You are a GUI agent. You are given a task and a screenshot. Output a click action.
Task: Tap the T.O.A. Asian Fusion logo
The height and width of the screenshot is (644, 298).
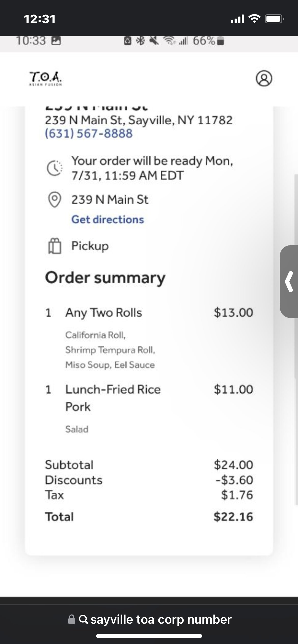46,79
